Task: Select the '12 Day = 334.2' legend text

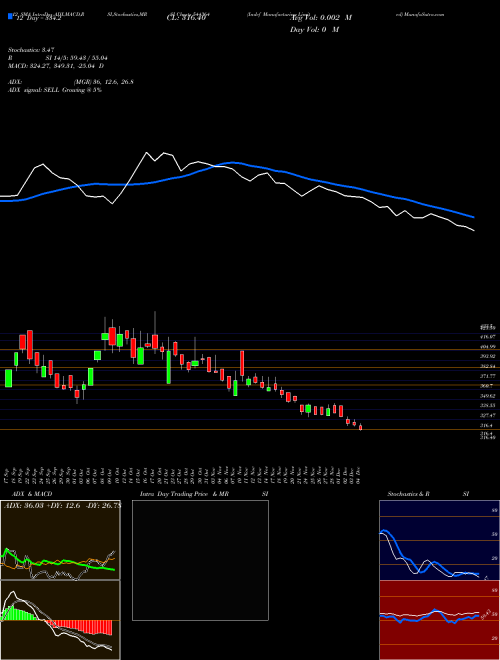Action: (x=39, y=18)
